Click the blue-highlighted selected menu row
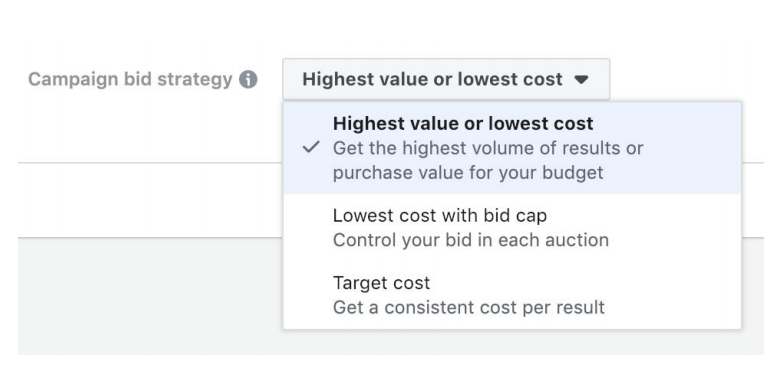The height and width of the screenshot is (370, 775). (512, 148)
